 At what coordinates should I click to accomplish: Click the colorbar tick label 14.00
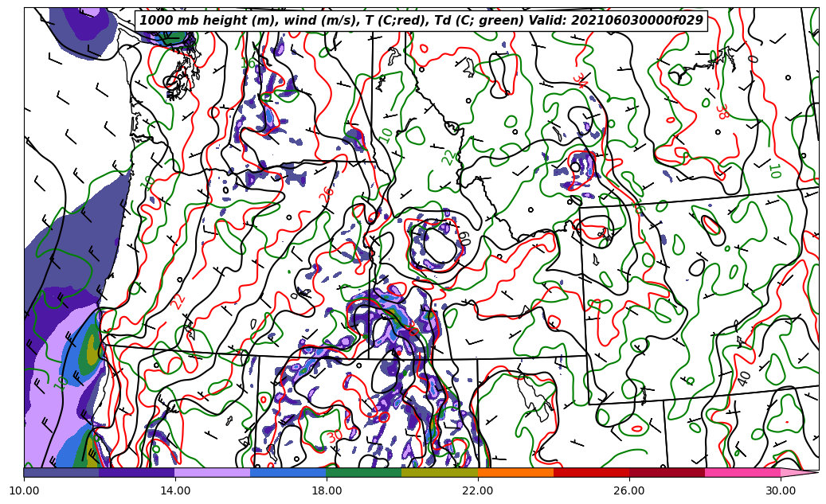(x=175, y=490)
